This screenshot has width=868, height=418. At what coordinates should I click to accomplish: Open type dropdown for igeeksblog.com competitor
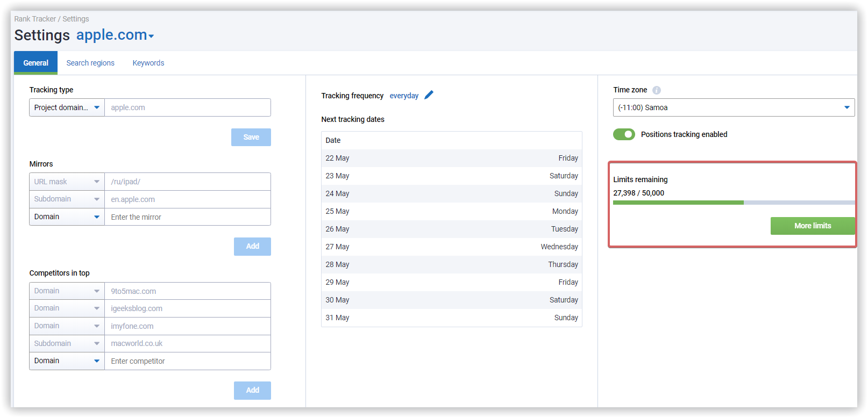click(67, 308)
